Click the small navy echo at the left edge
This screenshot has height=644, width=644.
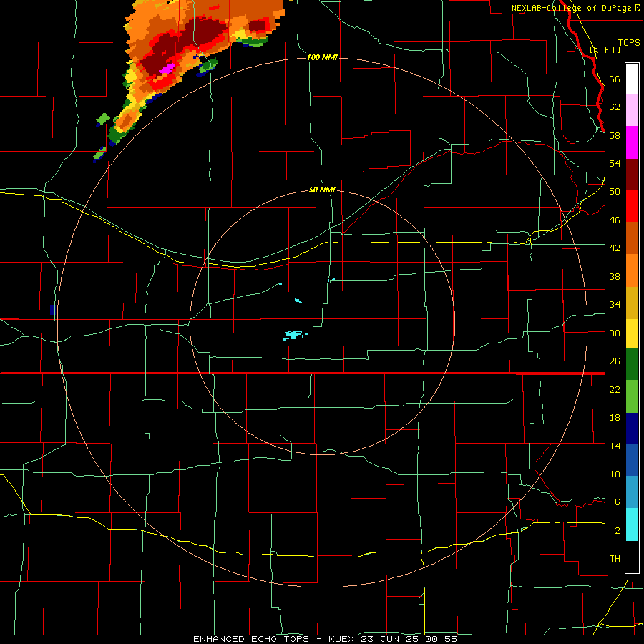(52, 310)
